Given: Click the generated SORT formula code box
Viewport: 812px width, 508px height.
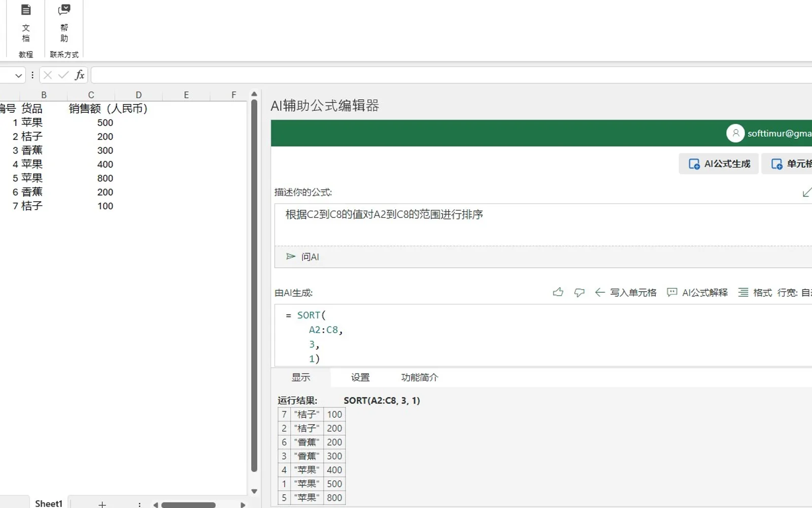Looking at the screenshot, I should pos(543,335).
